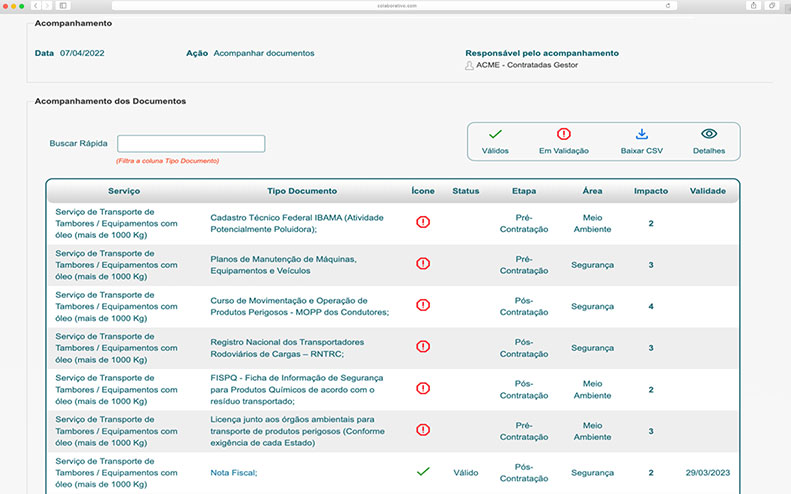Sort by the Validade column header
Screen dimensions: 791x494
tap(708, 191)
